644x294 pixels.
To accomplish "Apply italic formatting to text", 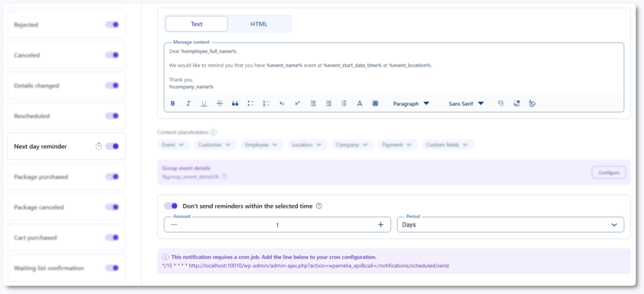I will [188, 104].
